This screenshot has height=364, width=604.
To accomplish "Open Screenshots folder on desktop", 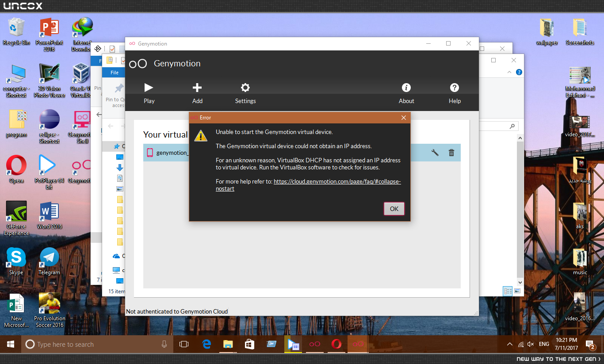I will click(580, 32).
